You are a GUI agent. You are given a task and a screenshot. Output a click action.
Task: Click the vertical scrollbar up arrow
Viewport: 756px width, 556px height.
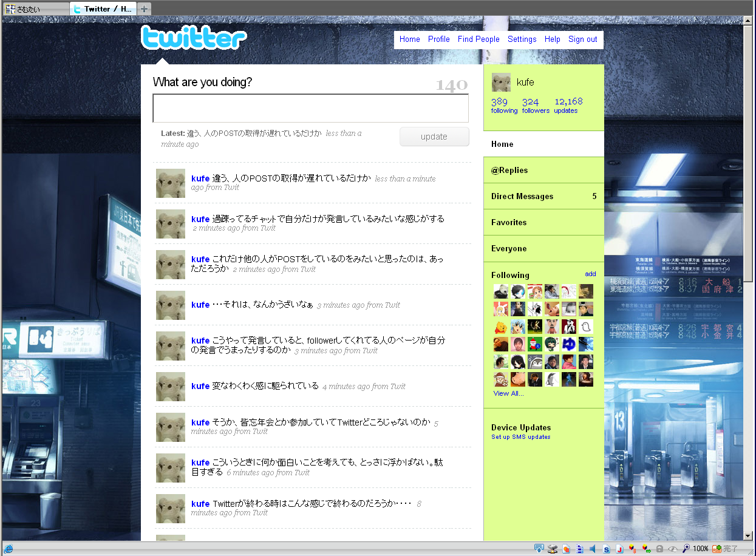[748, 20]
